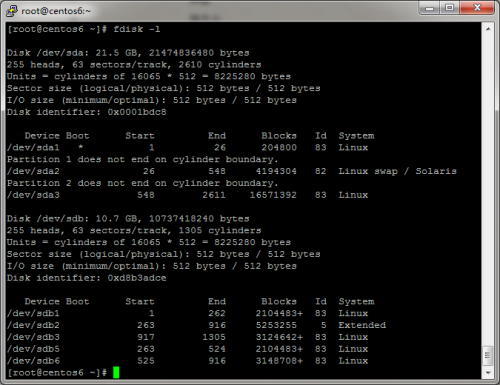500x385 pixels.
Task: Click the /dev/sda2 device name
Action: 33,171
